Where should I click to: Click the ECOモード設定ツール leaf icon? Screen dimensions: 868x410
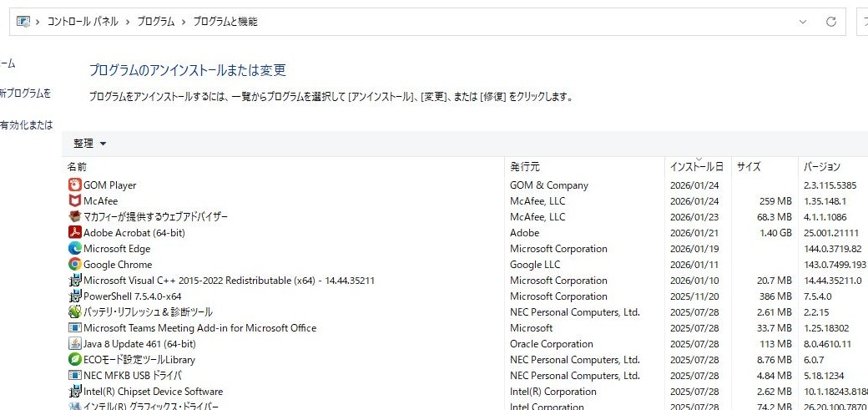74,360
